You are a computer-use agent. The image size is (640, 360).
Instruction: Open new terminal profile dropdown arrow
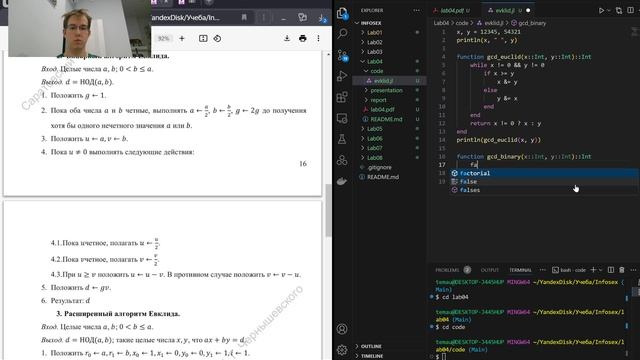tap(600, 270)
